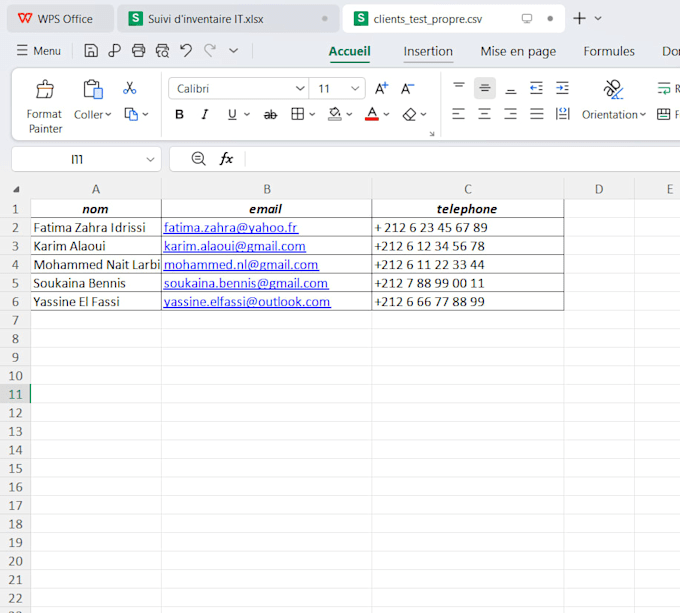Apply red font color swatch
The height and width of the screenshot is (613, 680).
pos(372,114)
